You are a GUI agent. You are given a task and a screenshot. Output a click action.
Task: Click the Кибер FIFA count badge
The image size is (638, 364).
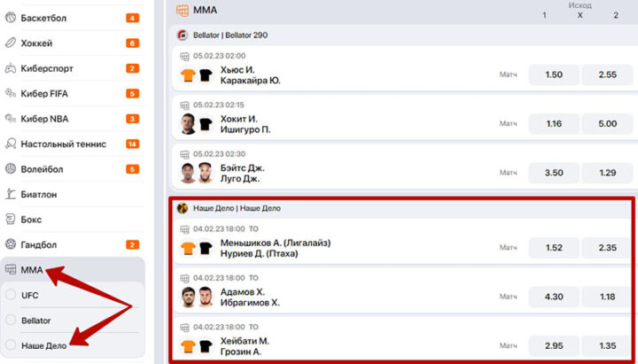coord(132,93)
